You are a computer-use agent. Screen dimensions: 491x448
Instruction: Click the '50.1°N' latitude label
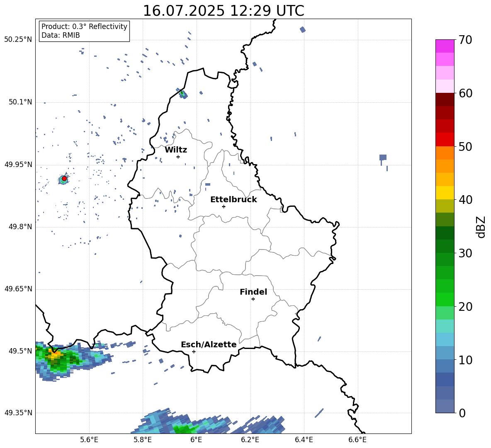pyautogui.click(x=20, y=102)
